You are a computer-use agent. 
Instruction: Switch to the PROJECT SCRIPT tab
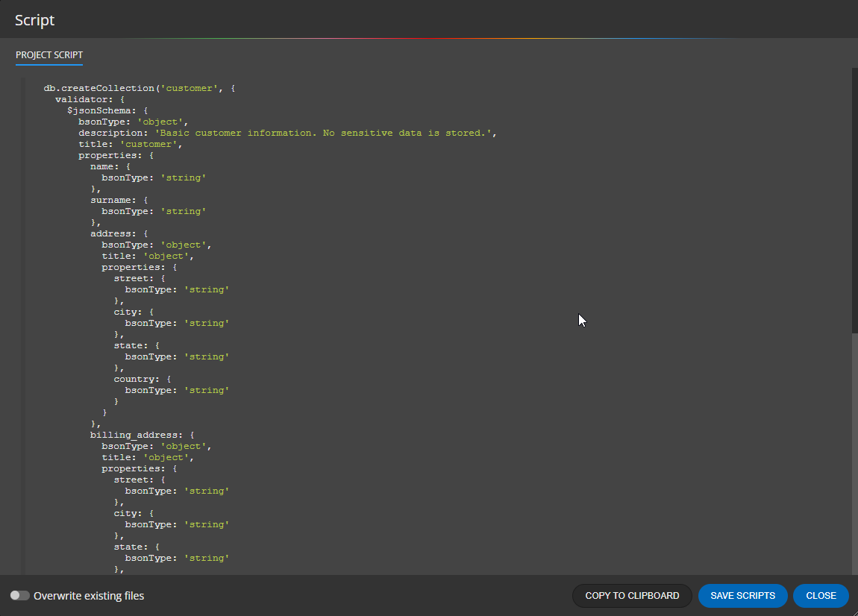click(x=49, y=55)
